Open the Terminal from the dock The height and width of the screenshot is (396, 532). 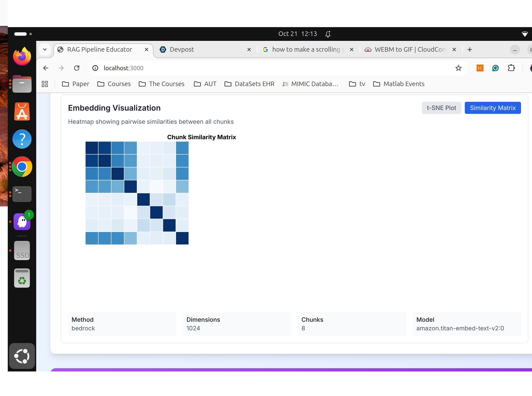[22, 194]
